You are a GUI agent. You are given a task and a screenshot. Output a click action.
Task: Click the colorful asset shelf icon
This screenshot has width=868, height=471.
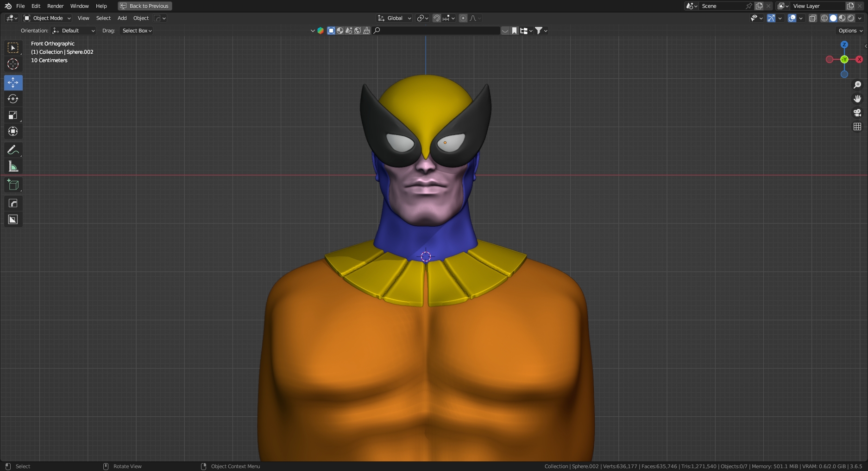click(x=320, y=31)
